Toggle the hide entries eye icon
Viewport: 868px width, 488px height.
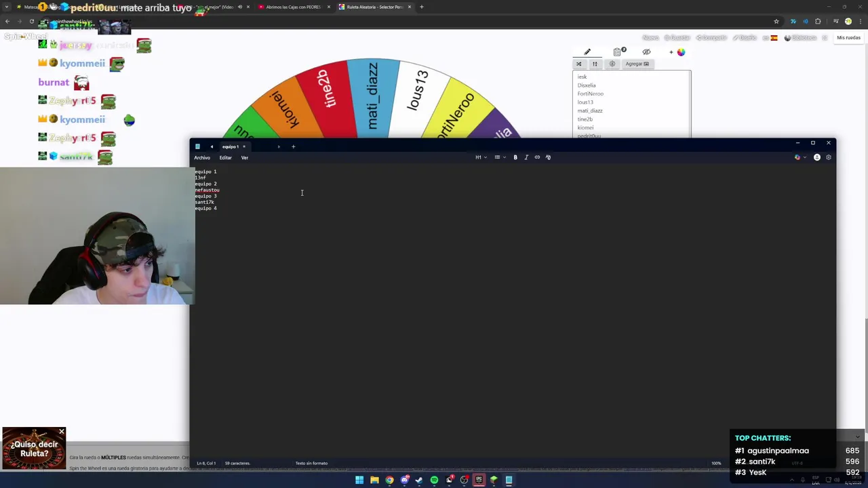pyautogui.click(x=646, y=52)
